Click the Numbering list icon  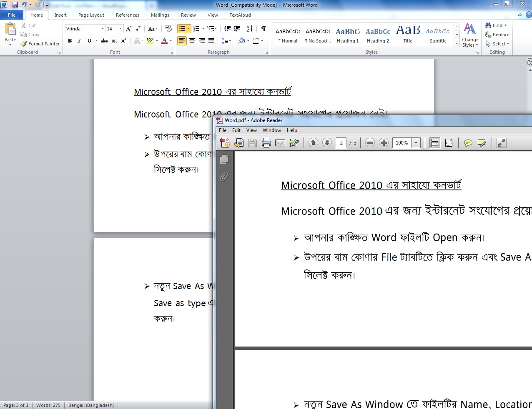[x=197, y=29]
